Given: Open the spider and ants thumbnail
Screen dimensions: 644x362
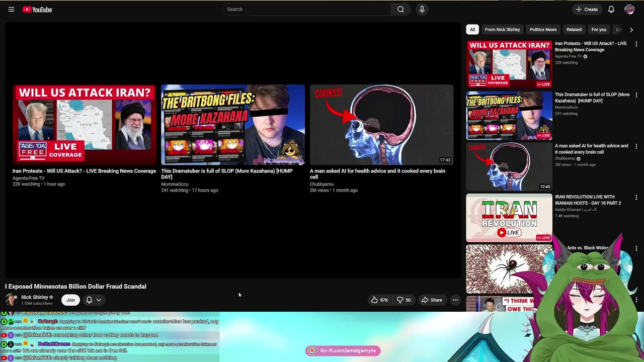Looking at the screenshot, I should (x=509, y=269).
